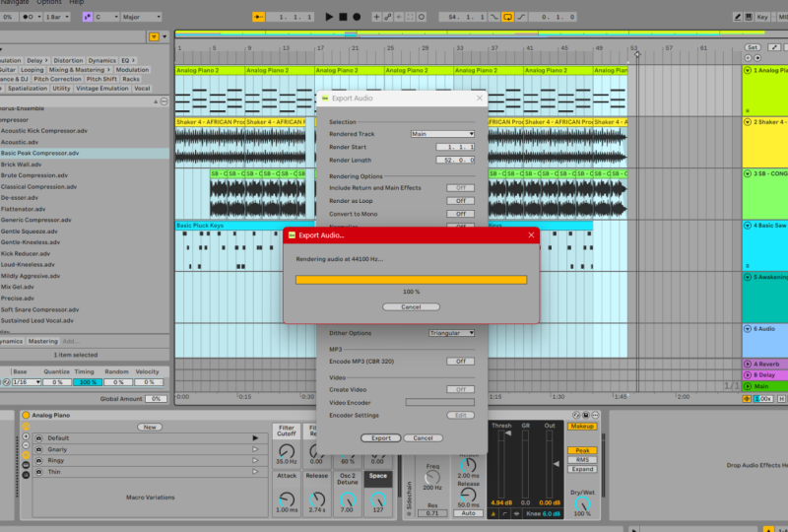Screen dimensions: 788x532
Task: Click the camera icon beside Gnarly variation
Action: [x=39, y=449]
